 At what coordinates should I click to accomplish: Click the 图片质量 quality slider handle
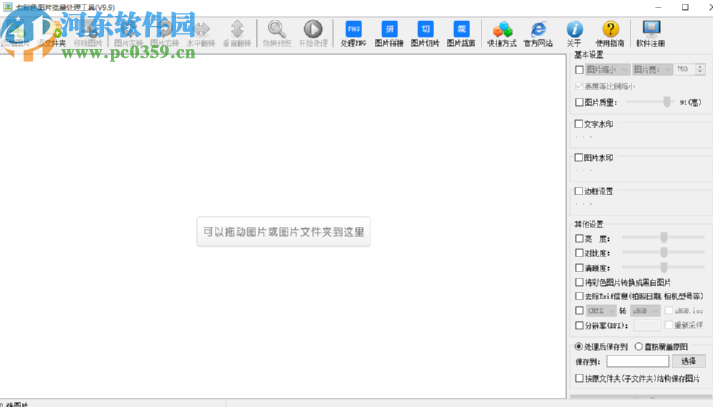click(x=667, y=102)
